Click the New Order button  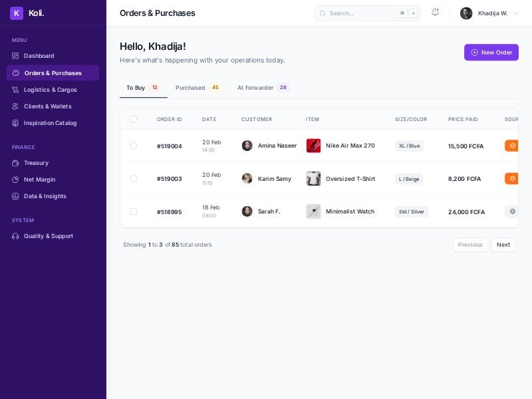click(x=491, y=53)
